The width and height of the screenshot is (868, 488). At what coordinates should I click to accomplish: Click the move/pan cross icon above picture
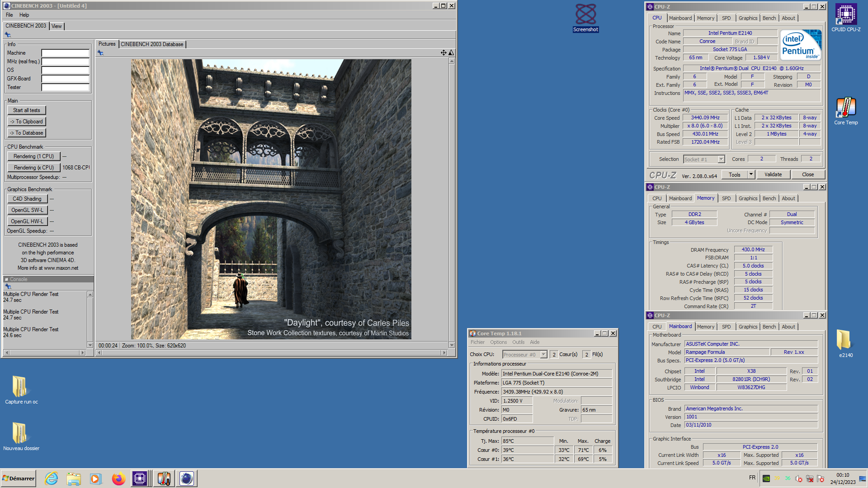click(443, 53)
